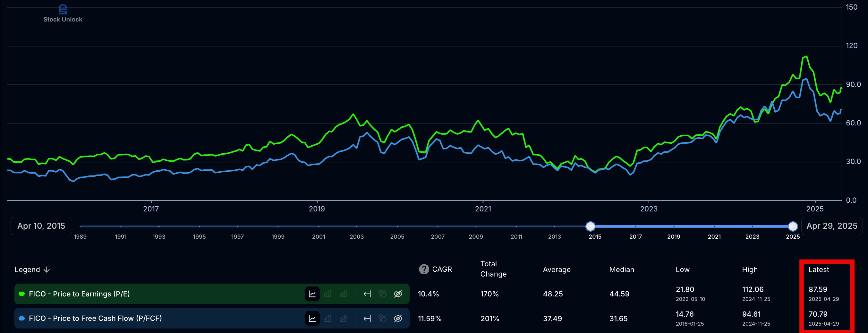Screen dimensions: 868x333
Task: Click the 2021 label on chart x-axis
Action: (x=483, y=209)
